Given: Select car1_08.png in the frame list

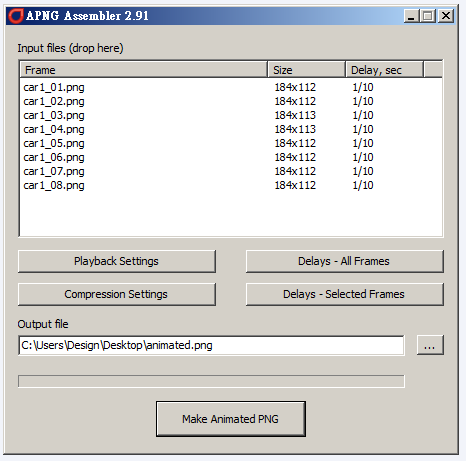Looking at the screenshot, I should pos(54,185).
